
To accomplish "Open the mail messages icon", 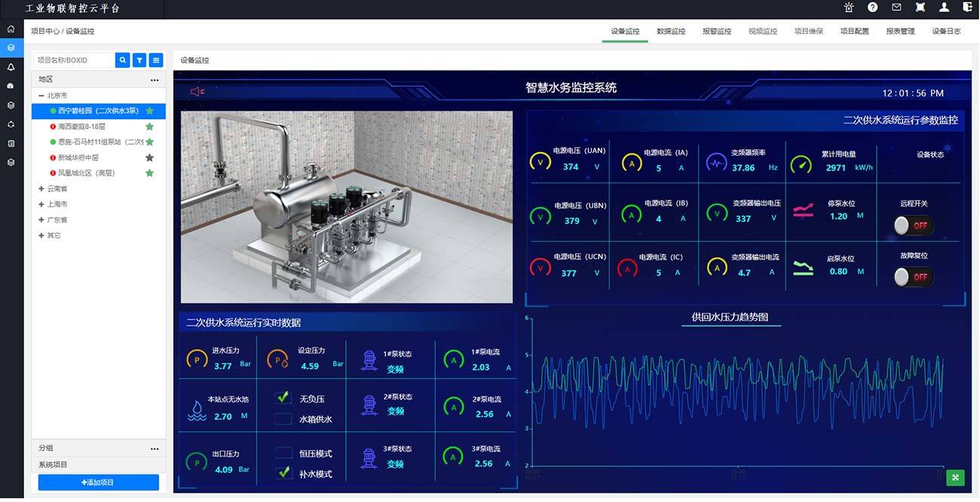I will click(896, 8).
